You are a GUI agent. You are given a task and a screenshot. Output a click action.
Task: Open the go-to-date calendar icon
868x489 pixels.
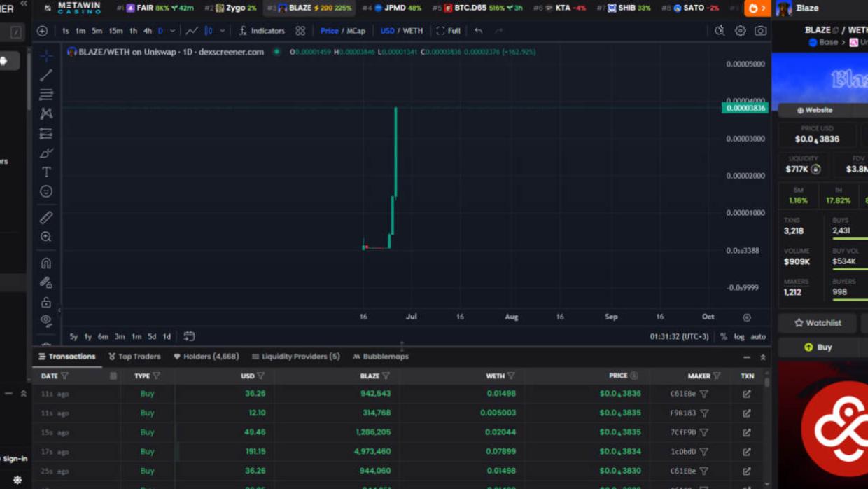click(189, 336)
